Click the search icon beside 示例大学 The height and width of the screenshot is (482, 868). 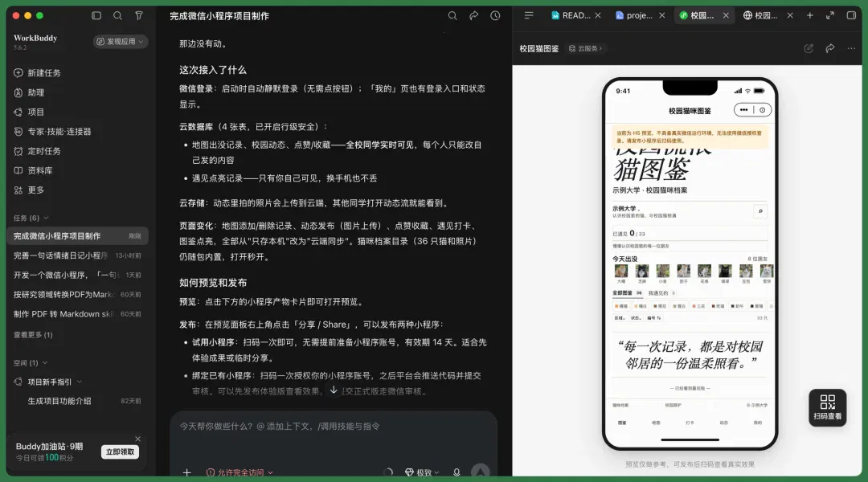[760, 210]
